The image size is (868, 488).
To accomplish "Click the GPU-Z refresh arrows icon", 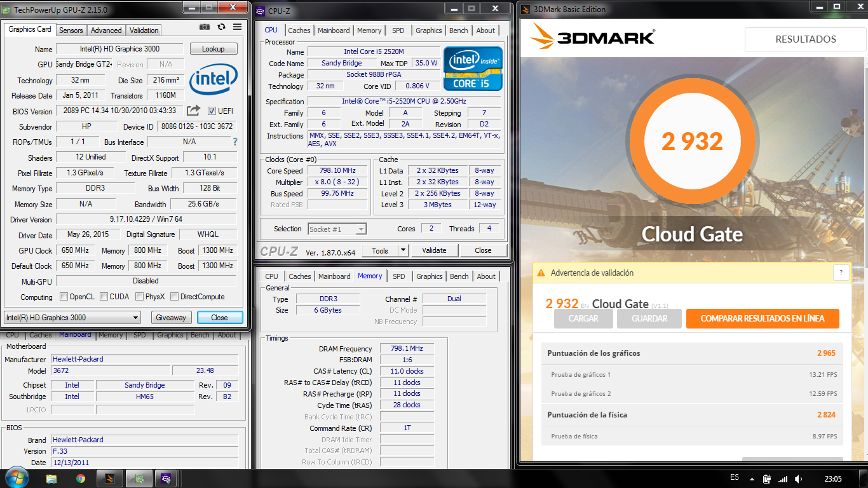I will click(221, 27).
